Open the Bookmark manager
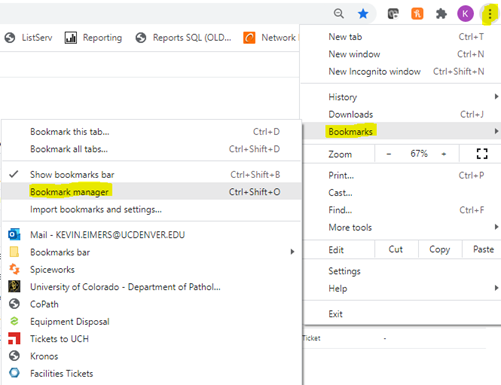501x385 pixels. point(152,192)
